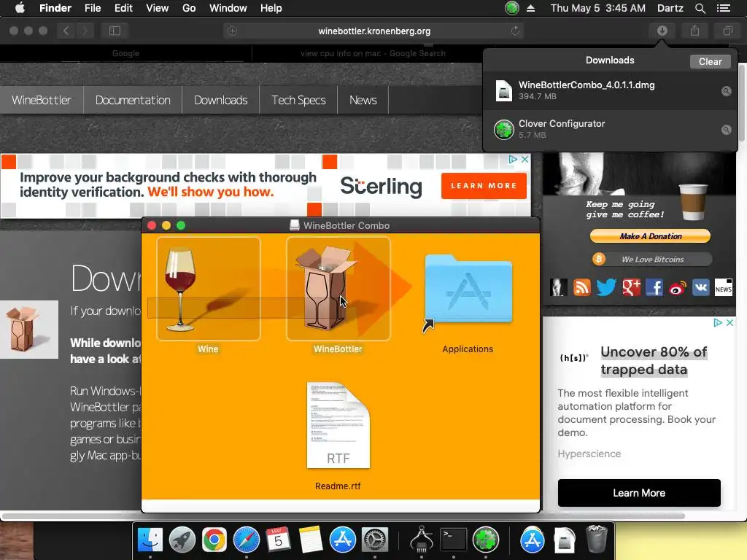
Task: Click the WineBottler site tab
Action: click(42, 100)
